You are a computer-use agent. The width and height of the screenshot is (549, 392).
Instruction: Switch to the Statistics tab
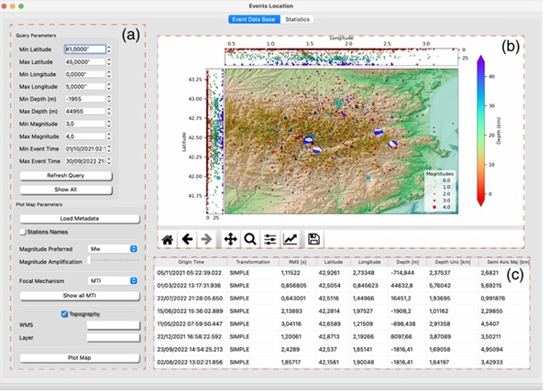tap(297, 19)
